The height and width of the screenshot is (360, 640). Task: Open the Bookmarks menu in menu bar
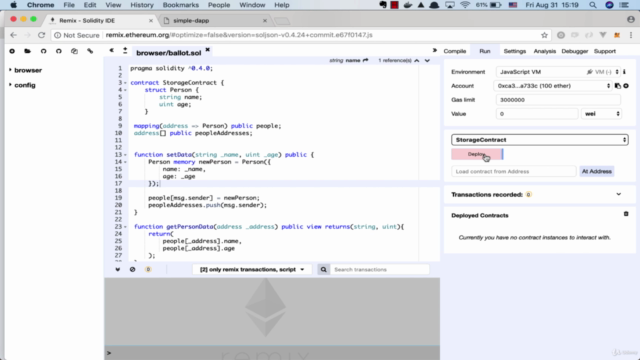coord(180,5)
